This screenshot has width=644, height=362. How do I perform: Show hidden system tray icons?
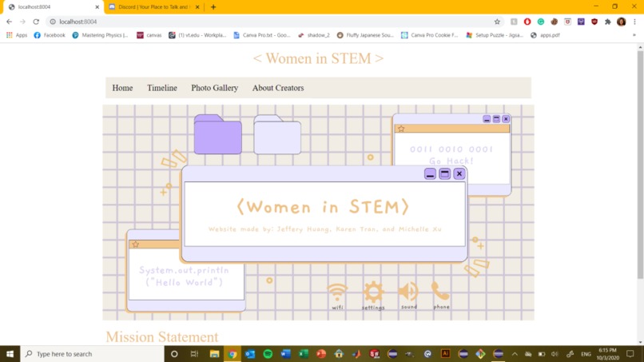click(x=515, y=354)
